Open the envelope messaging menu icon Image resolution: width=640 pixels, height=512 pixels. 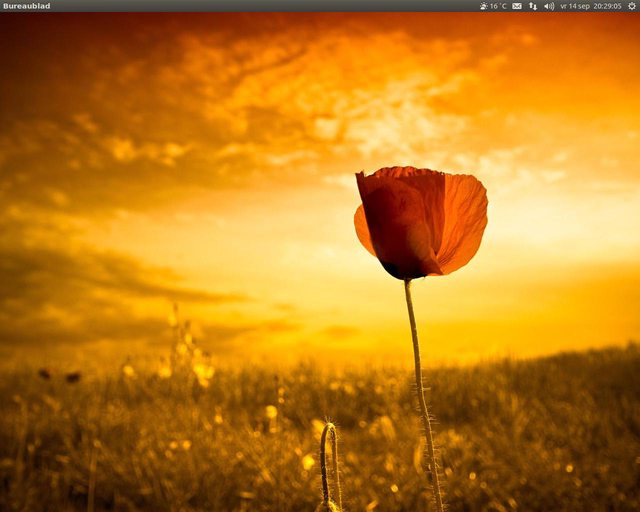517,6
